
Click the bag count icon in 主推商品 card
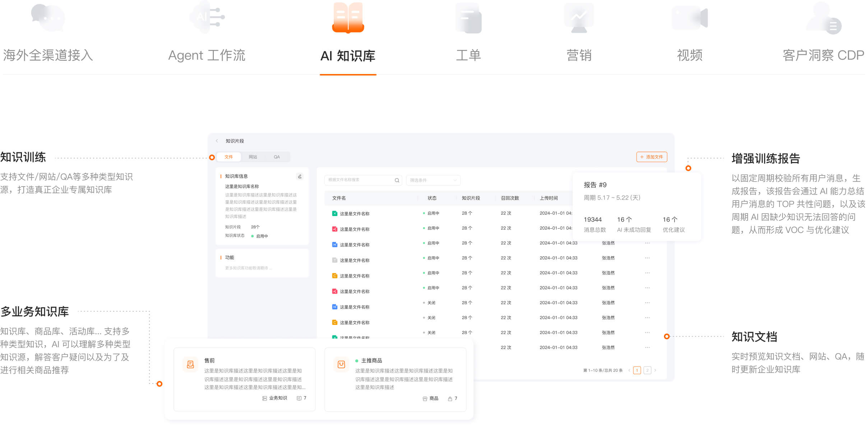click(450, 399)
